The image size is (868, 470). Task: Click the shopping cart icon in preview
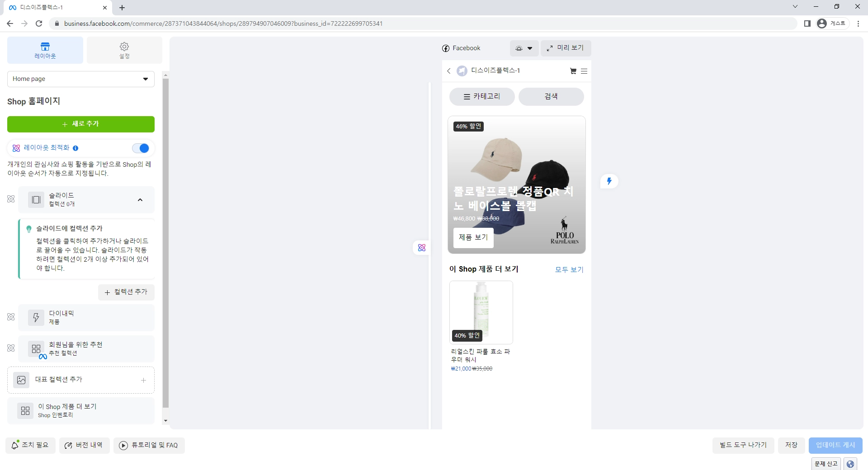pyautogui.click(x=573, y=71)
